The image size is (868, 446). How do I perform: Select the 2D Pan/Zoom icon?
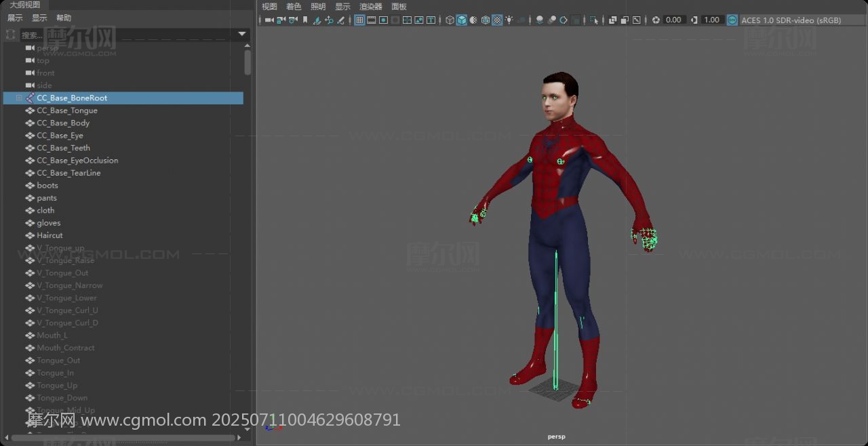[329, 20]
